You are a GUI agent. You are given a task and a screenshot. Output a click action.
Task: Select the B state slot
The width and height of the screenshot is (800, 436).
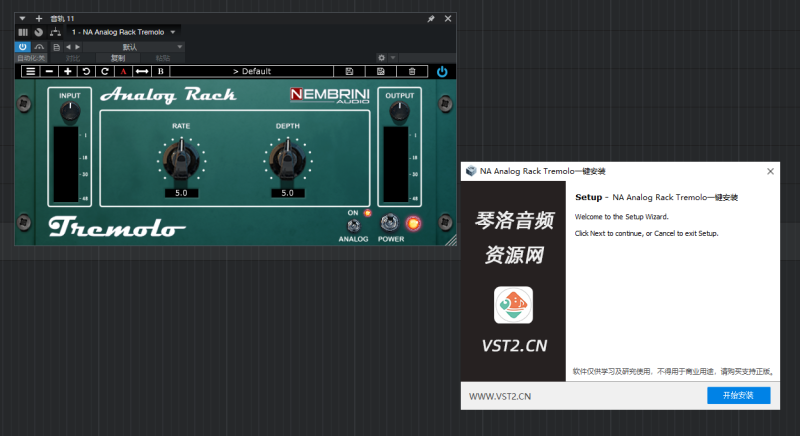tap(160, 71)
